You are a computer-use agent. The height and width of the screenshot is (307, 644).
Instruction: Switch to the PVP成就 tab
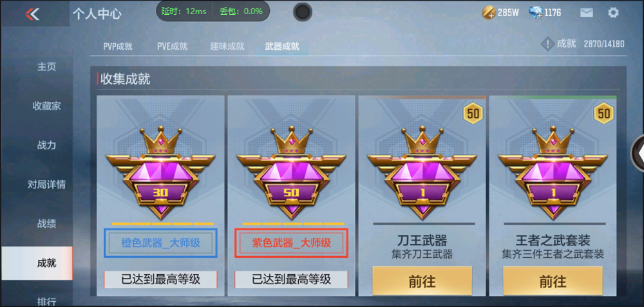[x=118, y=46]
